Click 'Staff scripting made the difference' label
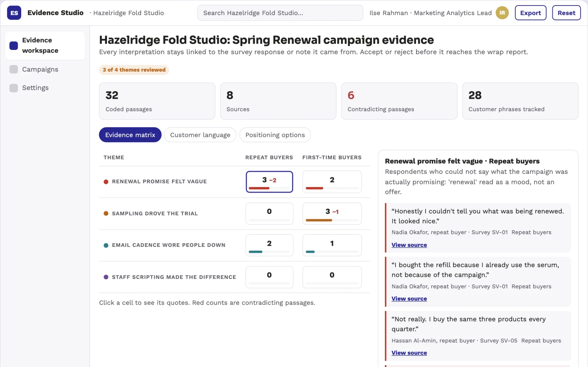588x367 pixels. coord(174,277)
